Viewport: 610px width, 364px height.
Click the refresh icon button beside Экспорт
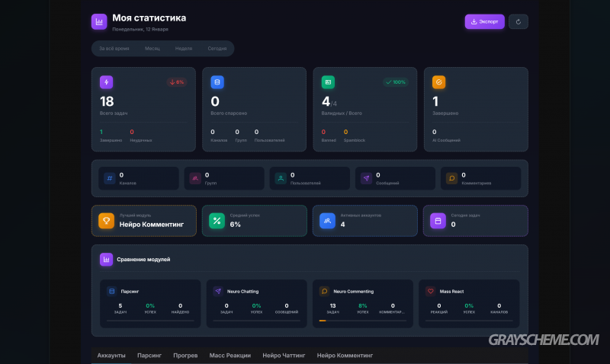coord(518,21)
